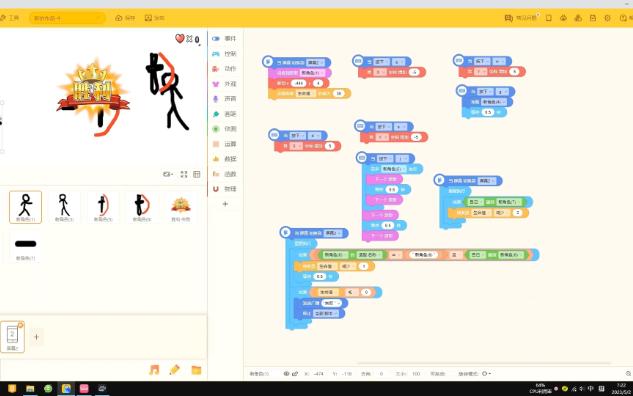
Task: Click the file explorer icon in the Windows taskbar
Action: coord(30,388)
